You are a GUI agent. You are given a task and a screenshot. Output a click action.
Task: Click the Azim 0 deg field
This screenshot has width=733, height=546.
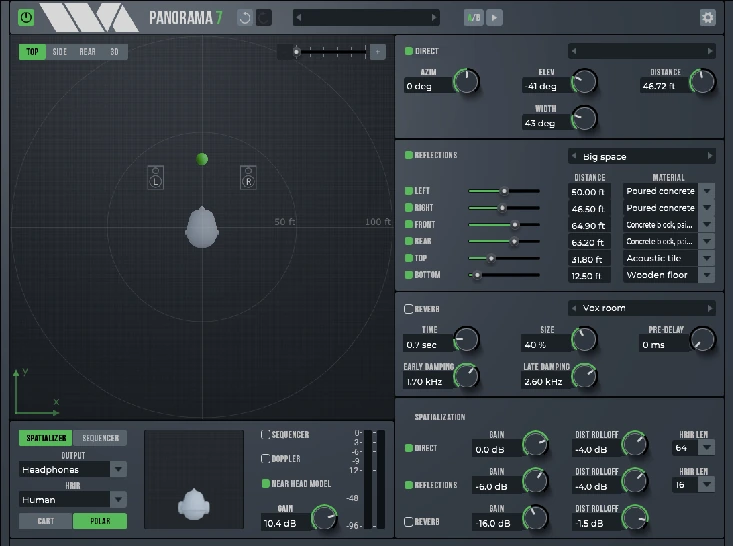[428, 86]
